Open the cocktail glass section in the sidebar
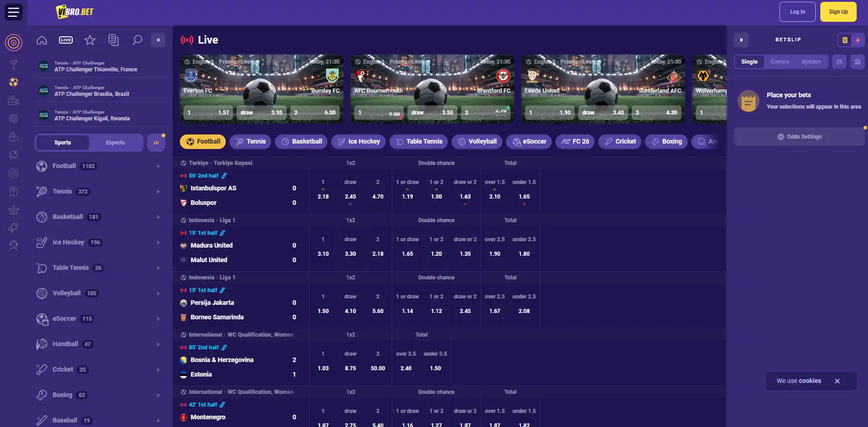 click(x=14, y=64)
